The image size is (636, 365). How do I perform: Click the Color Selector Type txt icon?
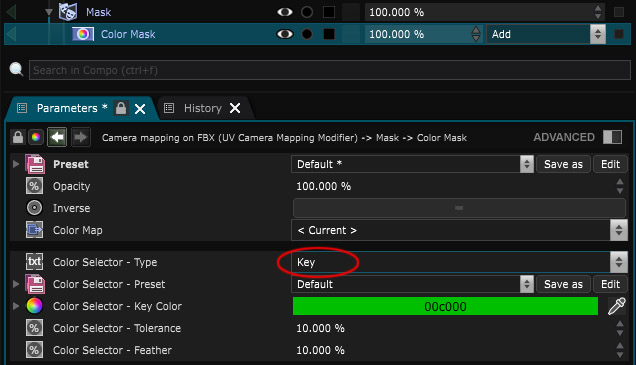34,262
